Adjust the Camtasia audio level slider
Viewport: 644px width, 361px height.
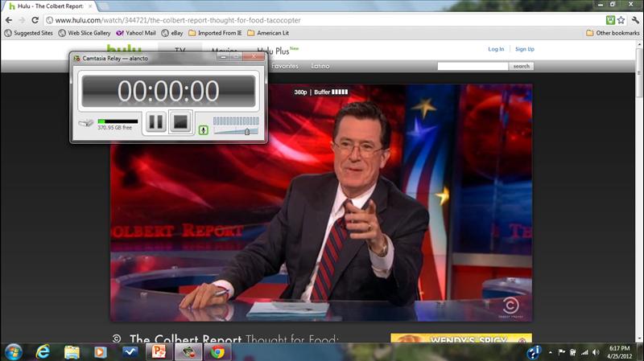tap(247, 131)
